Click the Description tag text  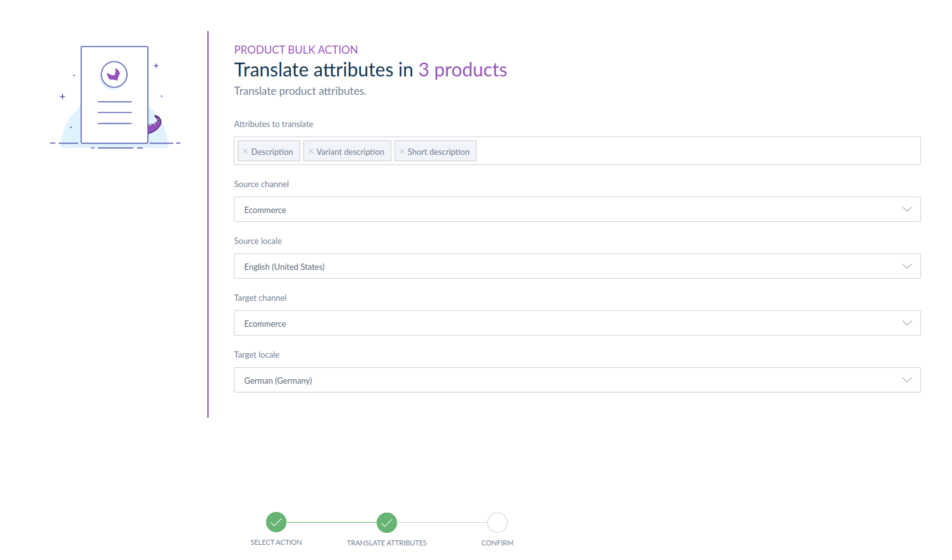pyautogui.click(x=272, y=152)
